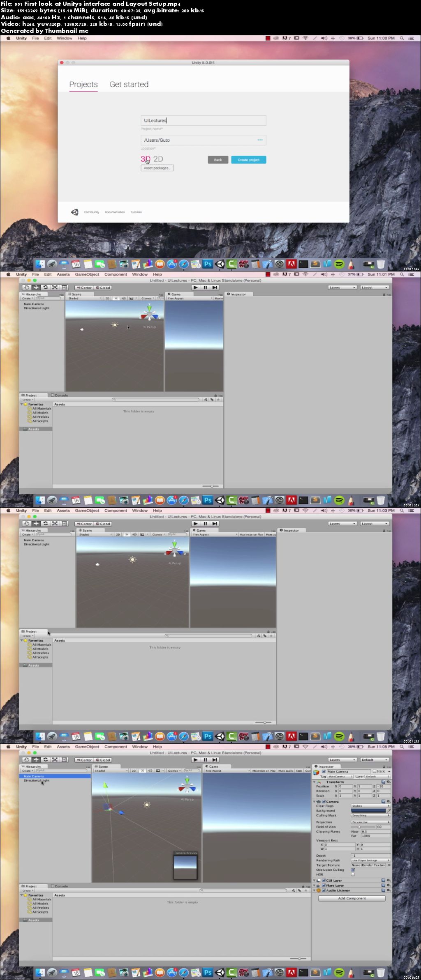The width and height of the screenshot is (421, 980).
Task: Click GUI Layer help book icon
Action: coord(383,880)
